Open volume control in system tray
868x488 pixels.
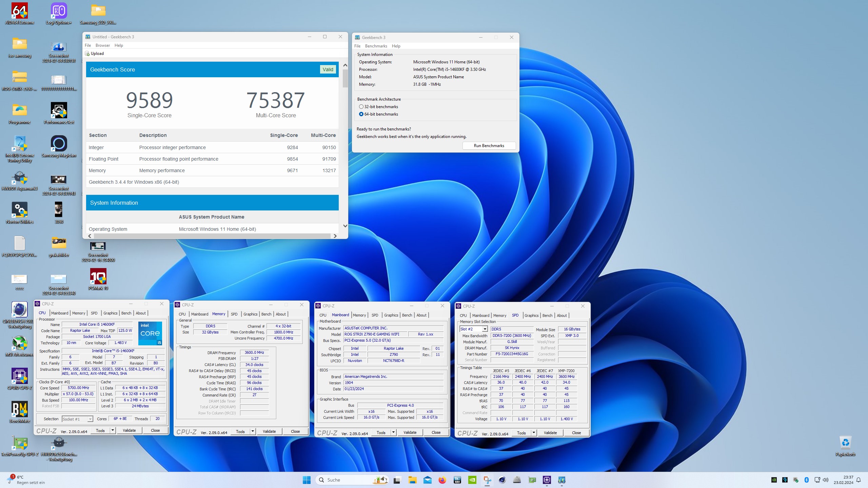[826, 480]
